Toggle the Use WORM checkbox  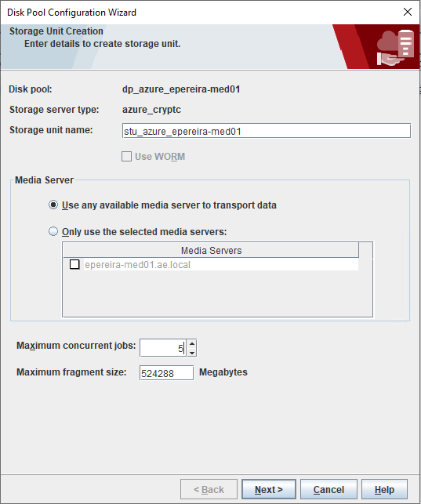[x=126, y=157]
